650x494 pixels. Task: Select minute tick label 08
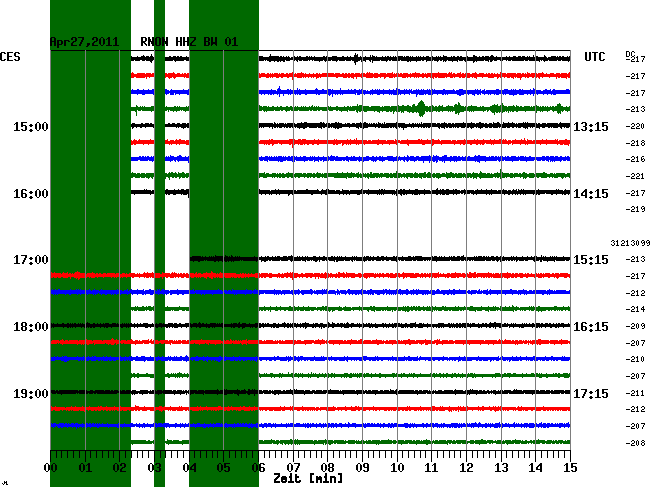pyautogui.click(x=327, y=468)
